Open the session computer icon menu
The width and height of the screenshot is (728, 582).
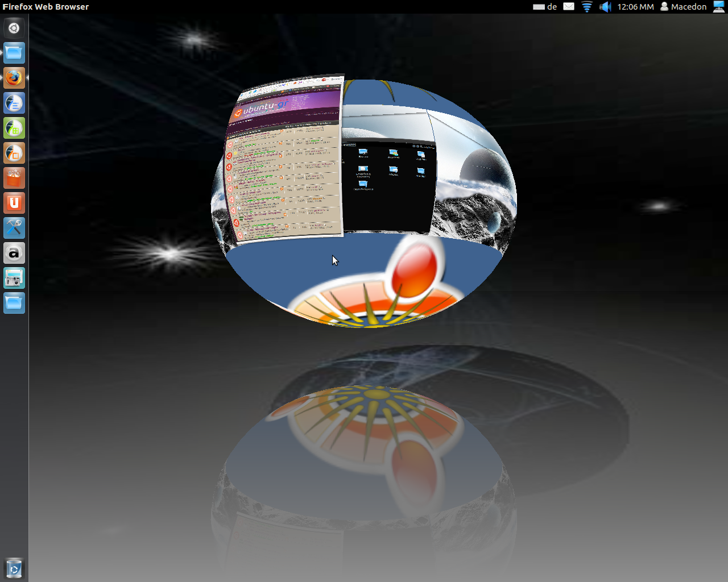pos(719,7)
